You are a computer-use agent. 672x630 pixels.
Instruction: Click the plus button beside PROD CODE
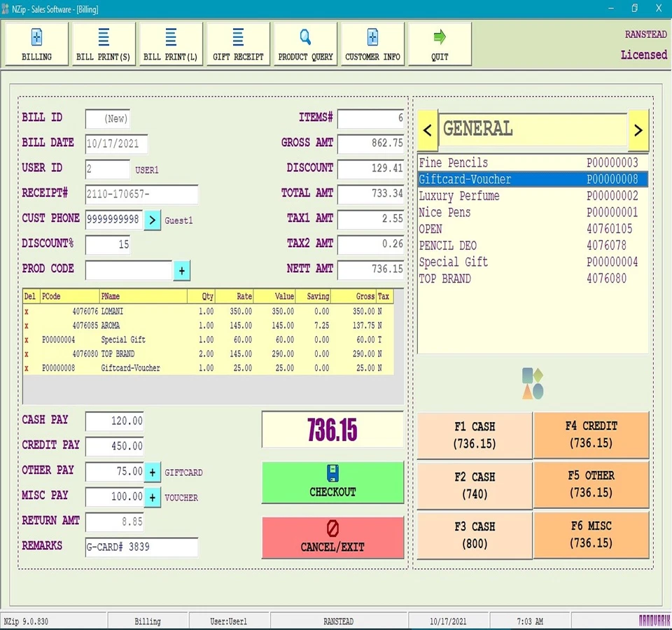pyautogui.click(x=182, y=270)
